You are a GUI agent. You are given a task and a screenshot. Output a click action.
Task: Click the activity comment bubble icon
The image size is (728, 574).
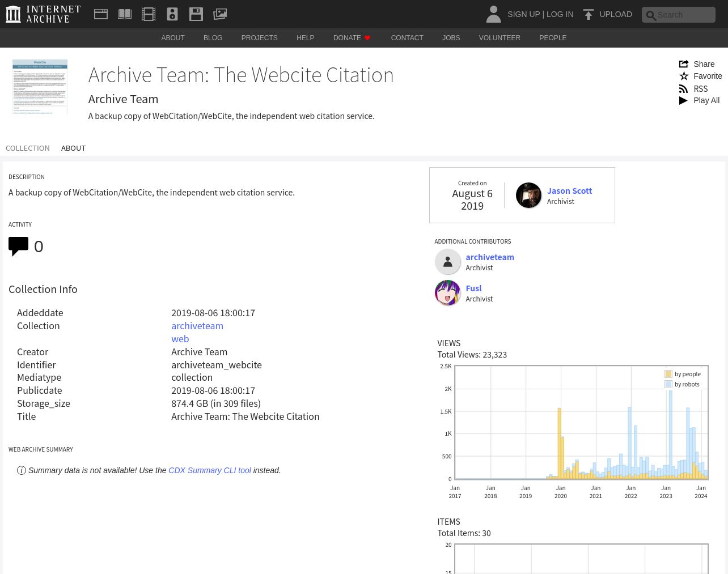18,246
